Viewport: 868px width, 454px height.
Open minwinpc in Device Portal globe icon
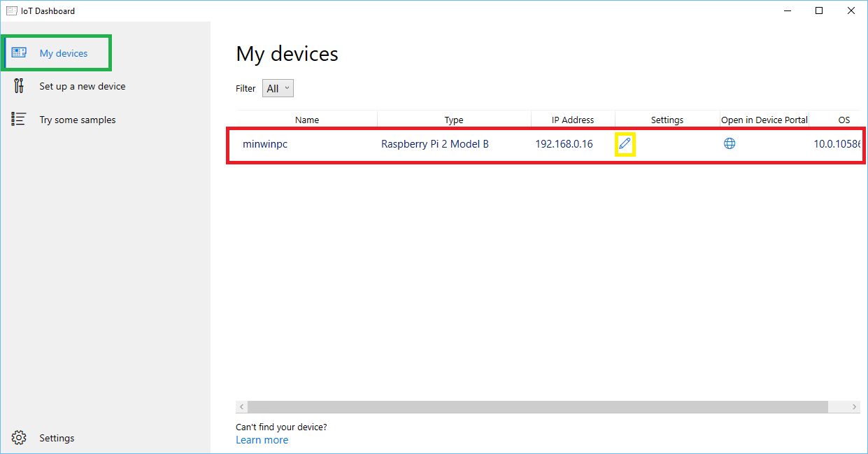(x=730, y=143)
